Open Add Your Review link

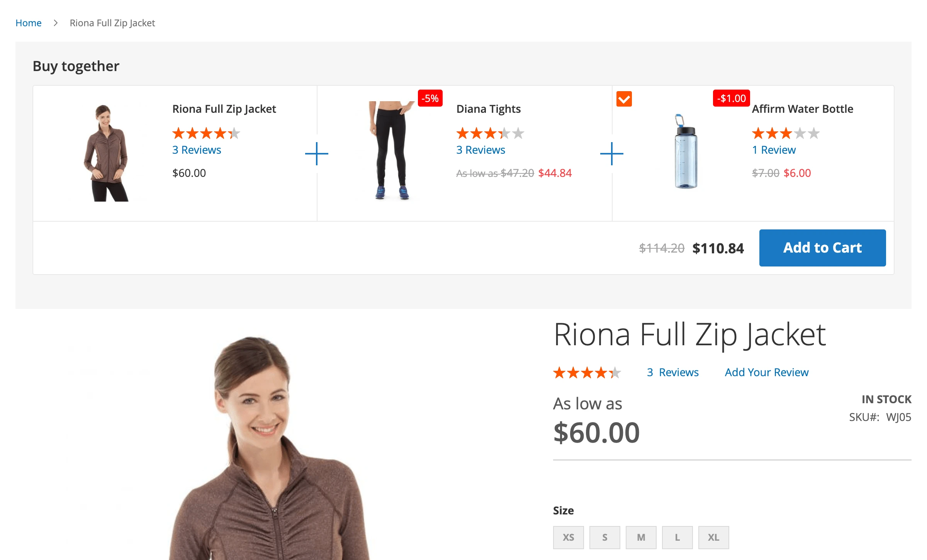(x=766, y=372)
